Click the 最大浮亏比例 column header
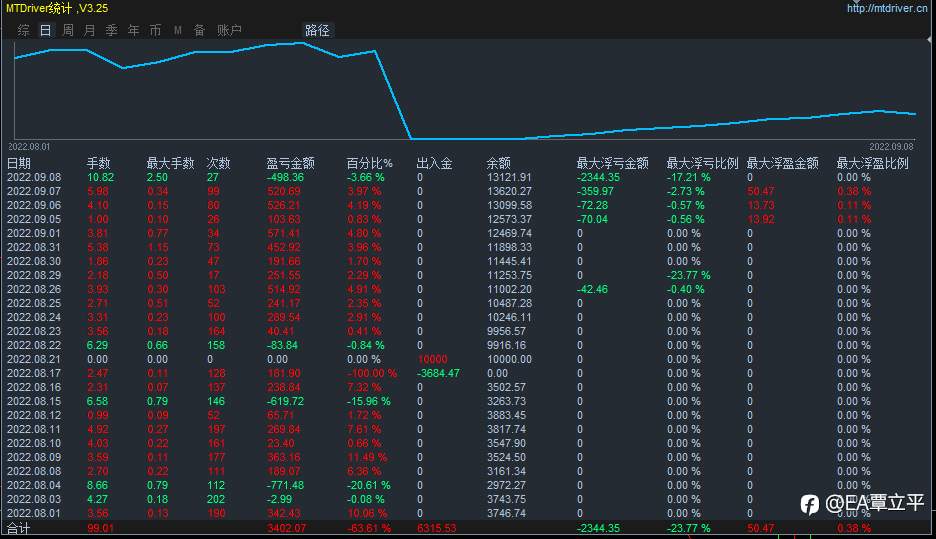 point(703,163)
